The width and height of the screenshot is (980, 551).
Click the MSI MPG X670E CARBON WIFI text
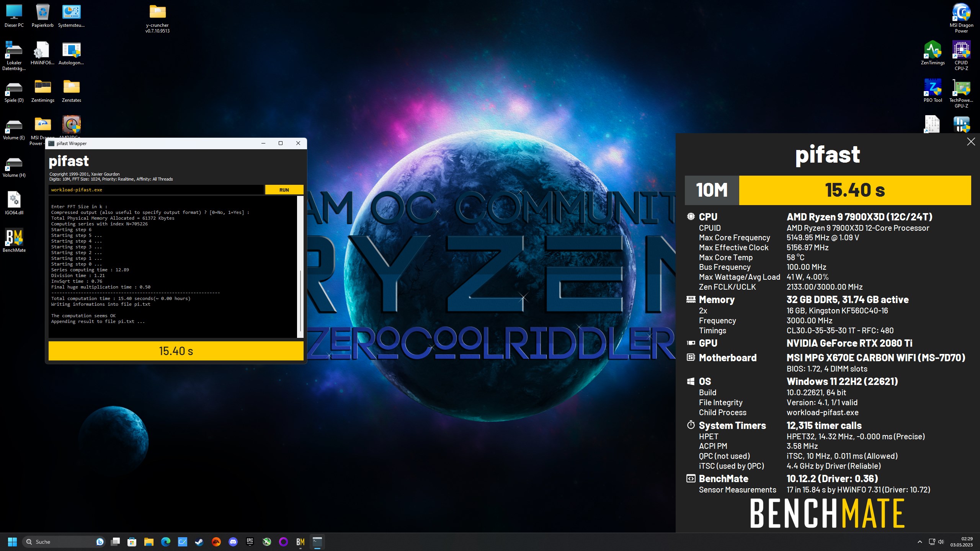(x=876, y=358)
